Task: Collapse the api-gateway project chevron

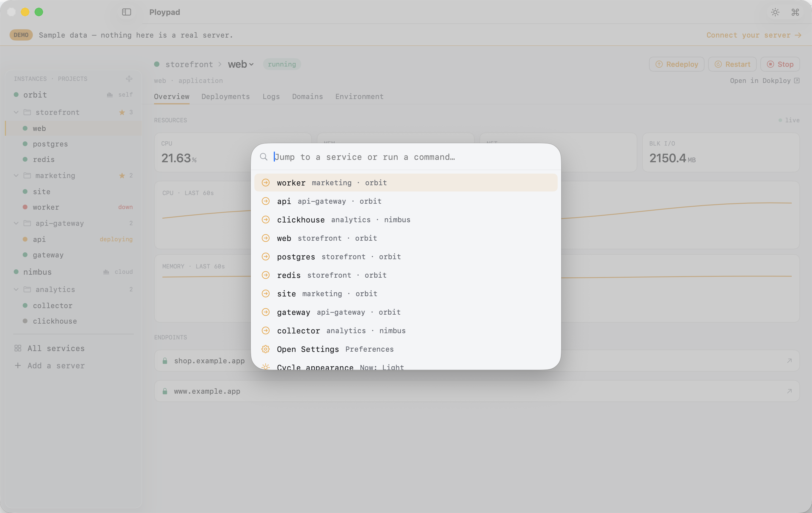Action: [16, 223]
